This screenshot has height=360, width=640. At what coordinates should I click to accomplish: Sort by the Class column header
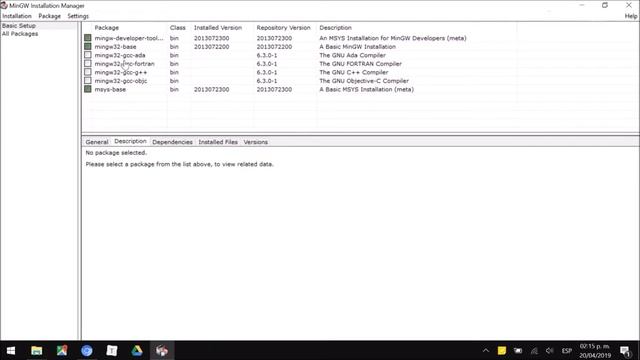[178, 28]
